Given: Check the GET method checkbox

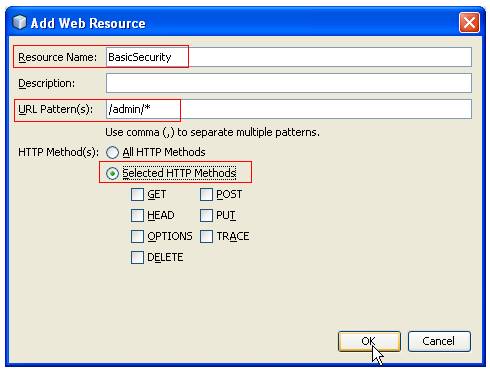Looking at the screenshot, I should coord(137,194).
